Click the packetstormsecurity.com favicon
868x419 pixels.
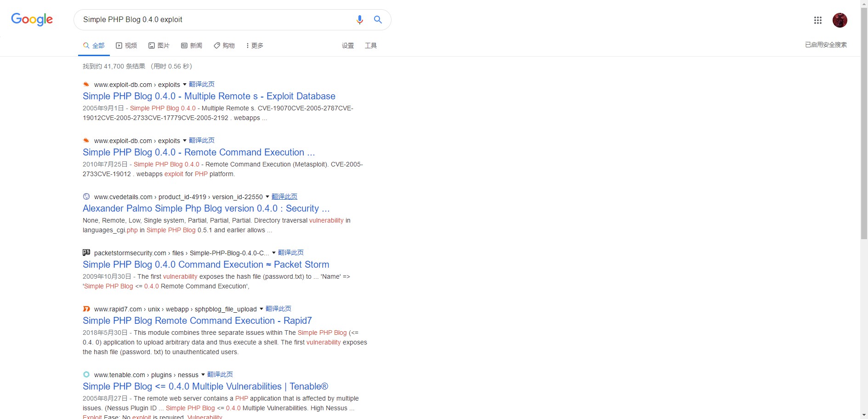pyautogui.click(x=86, y=253)
